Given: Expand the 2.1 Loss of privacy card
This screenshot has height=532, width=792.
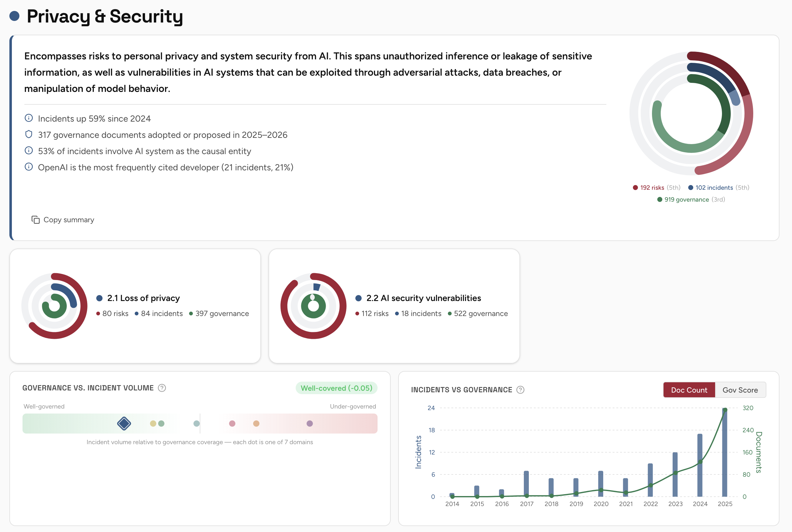Looking at the screenshot, I should pos(143,298).
